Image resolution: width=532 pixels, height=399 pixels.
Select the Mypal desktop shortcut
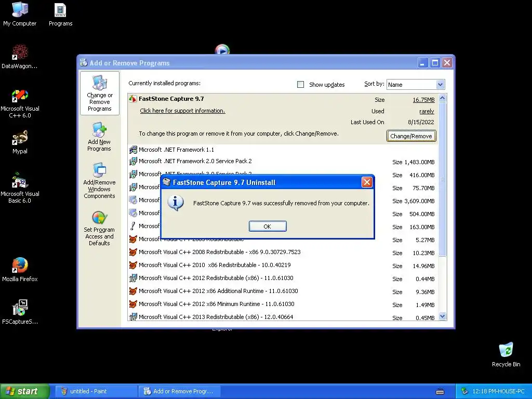pyautogui.click(x=20, y=142)
